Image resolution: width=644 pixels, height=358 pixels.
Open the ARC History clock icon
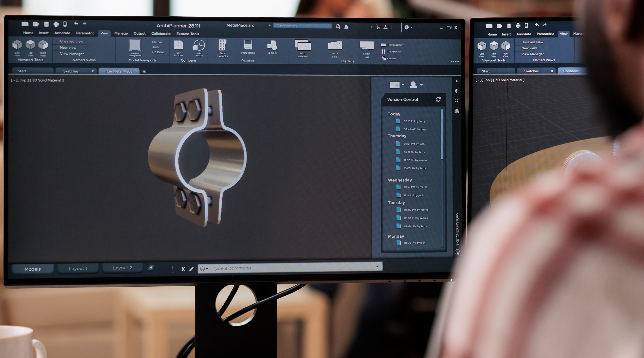pos(199,45)
